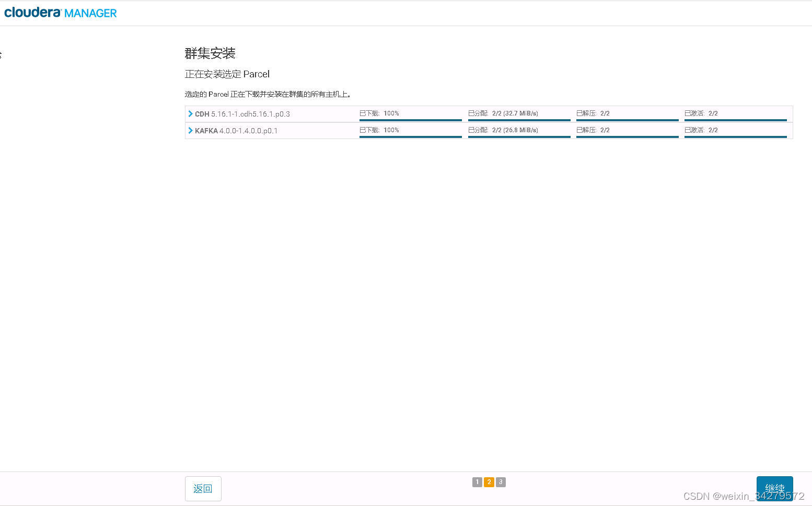
Task: Click the 正在安装选定 Parcel subtitle
Action: (227, 74)
